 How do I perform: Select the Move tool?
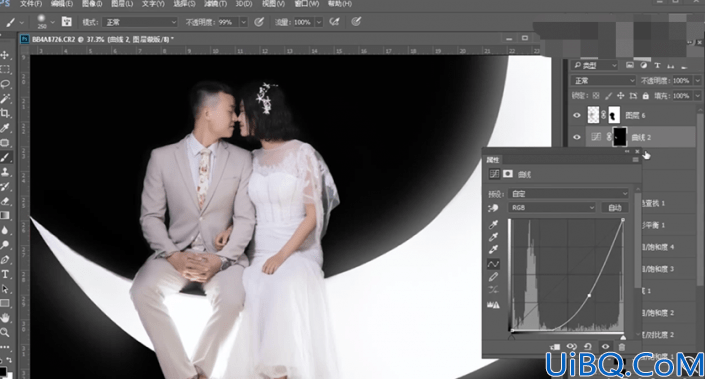[x=5, y=55]
